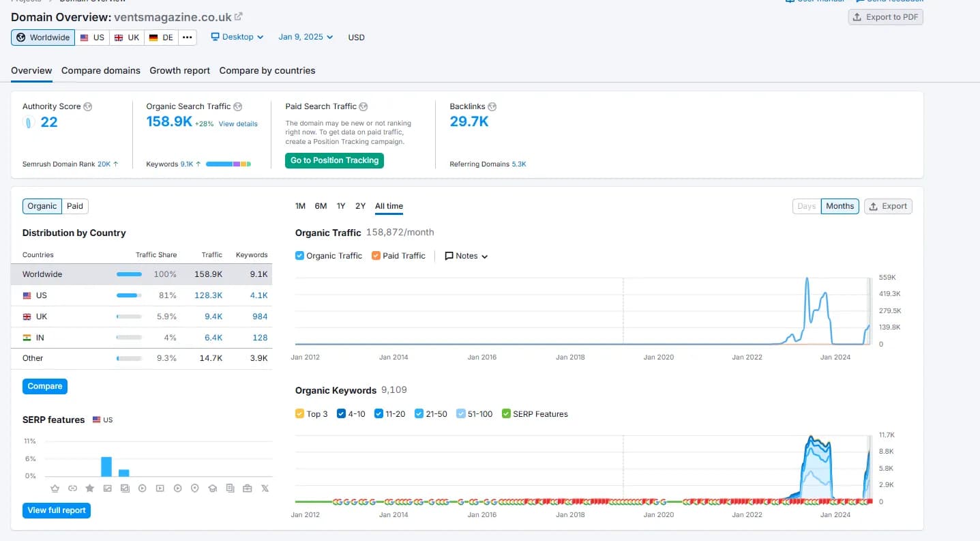Select the 1M time range

300,206
